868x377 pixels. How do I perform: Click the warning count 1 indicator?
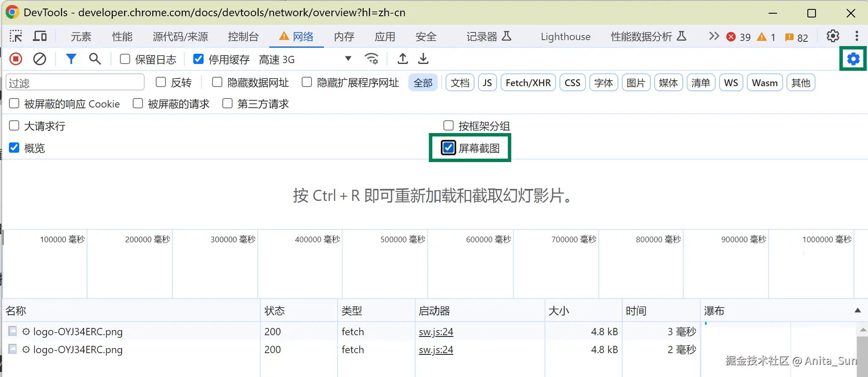click(766, 37)
